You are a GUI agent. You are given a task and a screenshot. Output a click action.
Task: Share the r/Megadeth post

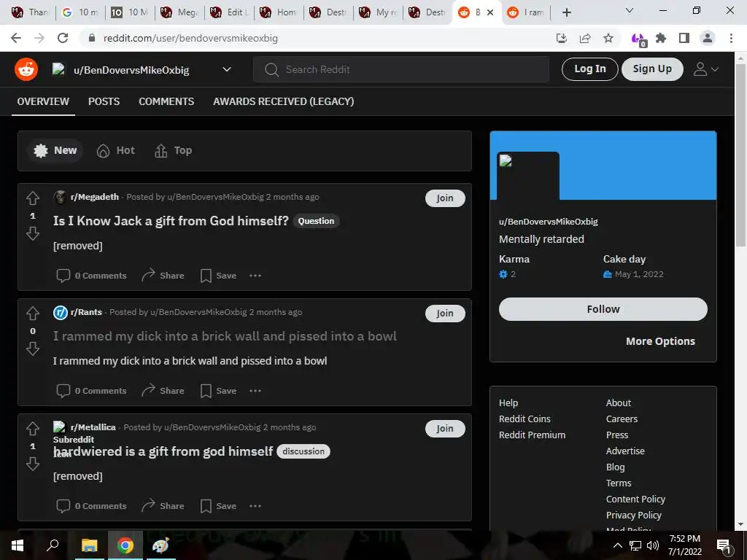pos(163,276)
